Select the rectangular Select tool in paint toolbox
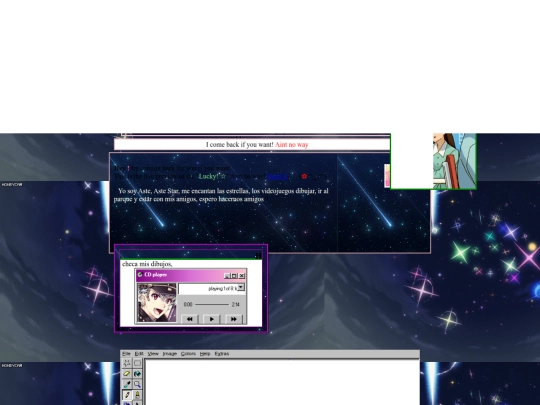 pos(137,363)
